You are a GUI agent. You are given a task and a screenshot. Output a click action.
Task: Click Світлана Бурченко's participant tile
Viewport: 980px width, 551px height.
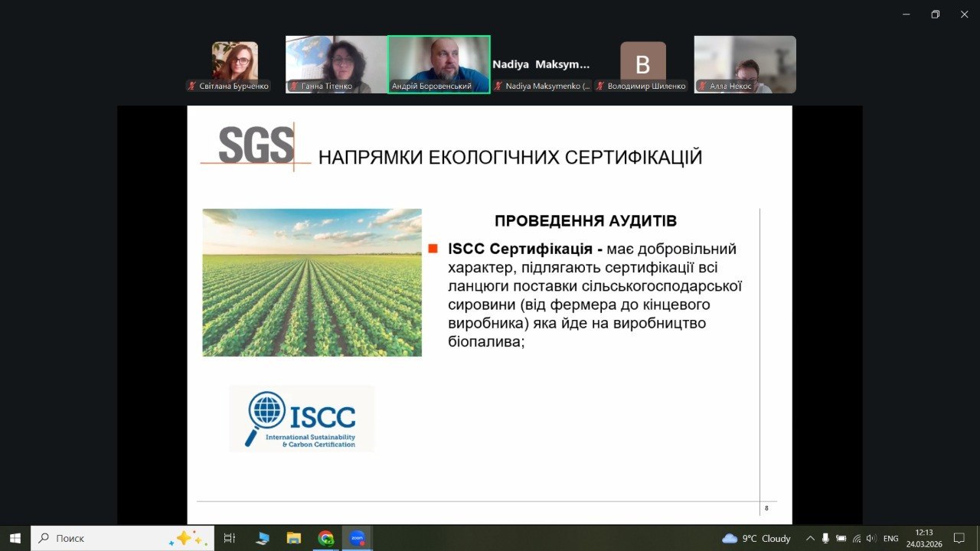tap(234, 64)
